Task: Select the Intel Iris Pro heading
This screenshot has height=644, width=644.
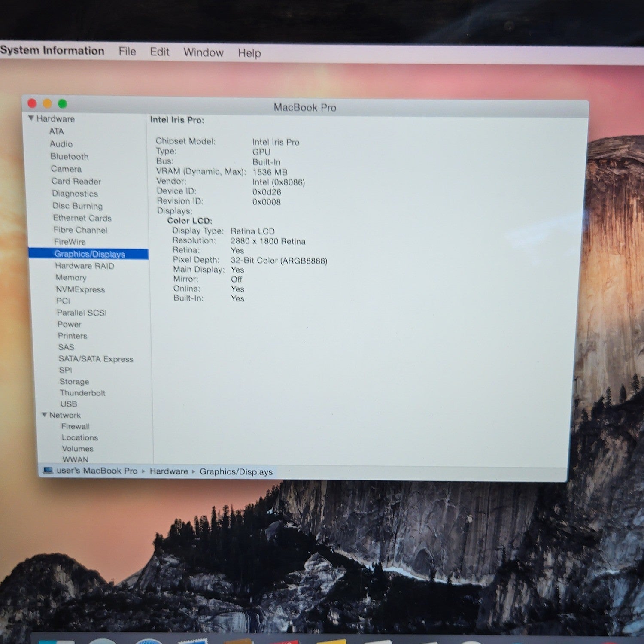Action: tap(177, 120)
